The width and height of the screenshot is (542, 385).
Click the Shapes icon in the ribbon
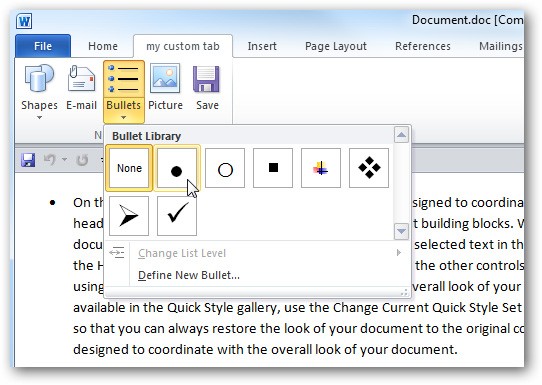tap(39, 78)
